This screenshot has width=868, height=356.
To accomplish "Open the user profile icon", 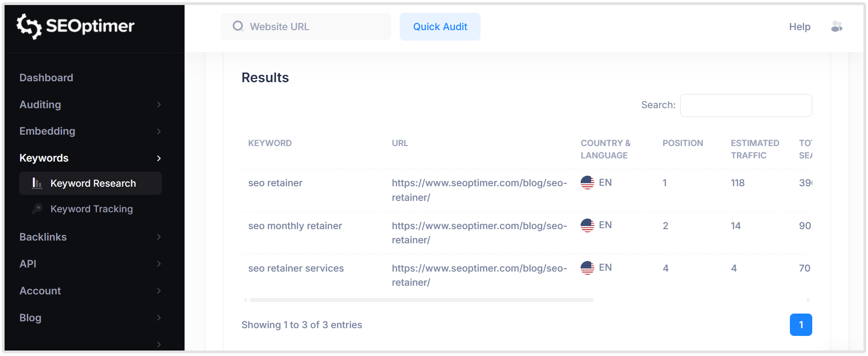I will [x=837, y=27].
